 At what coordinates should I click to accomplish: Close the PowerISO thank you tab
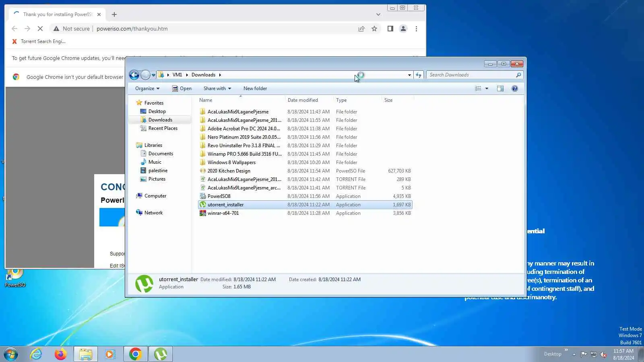pos(99,14)
